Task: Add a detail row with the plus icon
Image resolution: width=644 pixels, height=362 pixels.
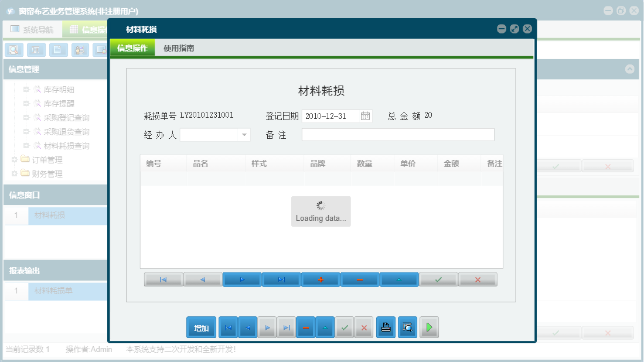Action: point(320,279)
